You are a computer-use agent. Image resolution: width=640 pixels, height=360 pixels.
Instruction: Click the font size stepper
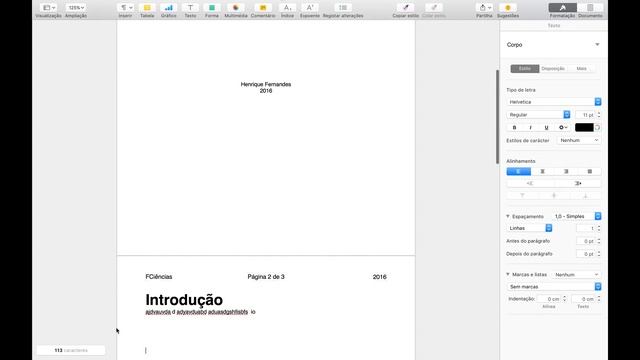[x=599, y=115]
